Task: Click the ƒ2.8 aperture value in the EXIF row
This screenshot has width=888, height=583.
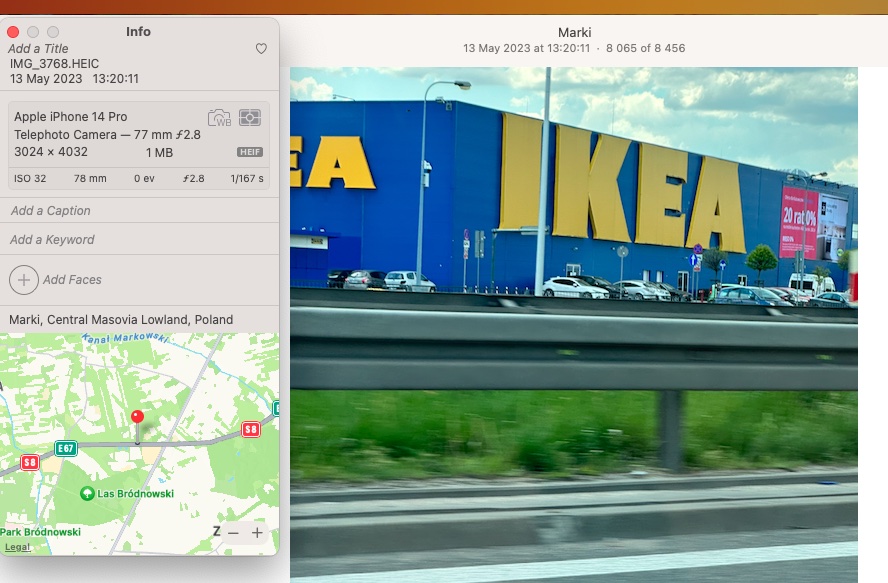Action: pyautogui.click(x=193, y=178)
